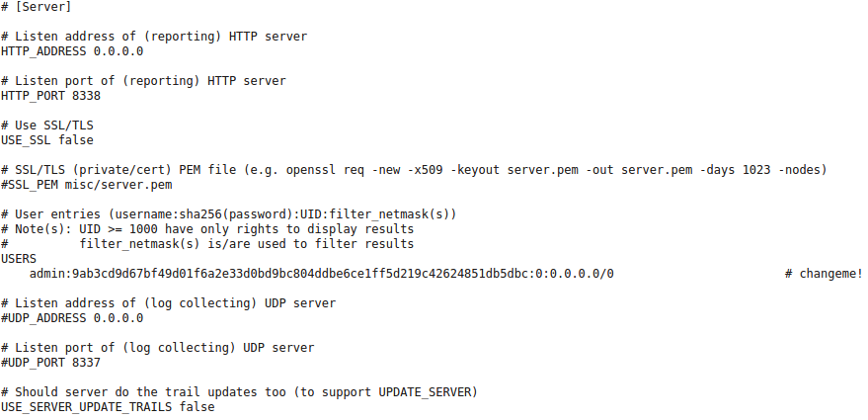
Task: Click 'Listen port of (reporting) HTTP' comment
Action: coord(143,81)
